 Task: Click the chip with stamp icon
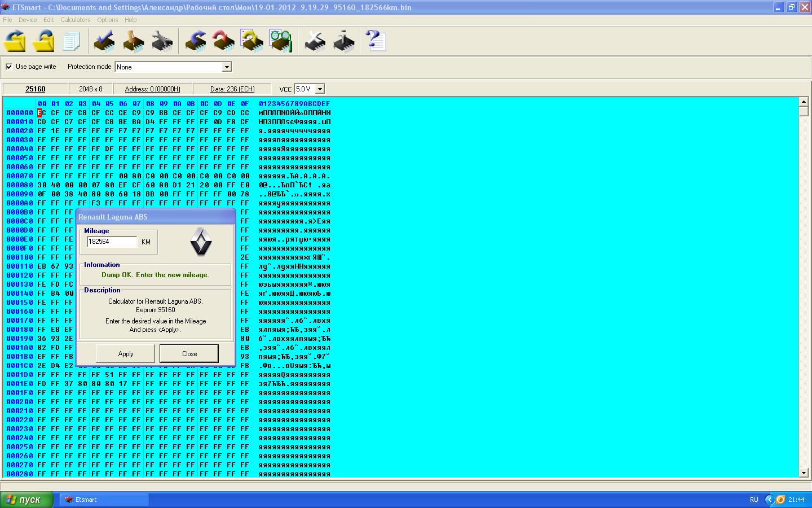pos(134,41)
